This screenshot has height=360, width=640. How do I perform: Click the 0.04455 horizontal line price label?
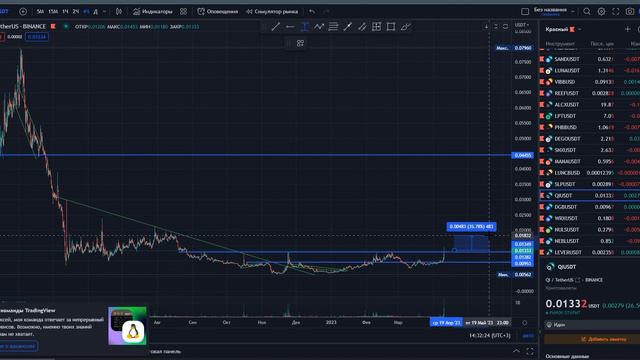(522, 155)
